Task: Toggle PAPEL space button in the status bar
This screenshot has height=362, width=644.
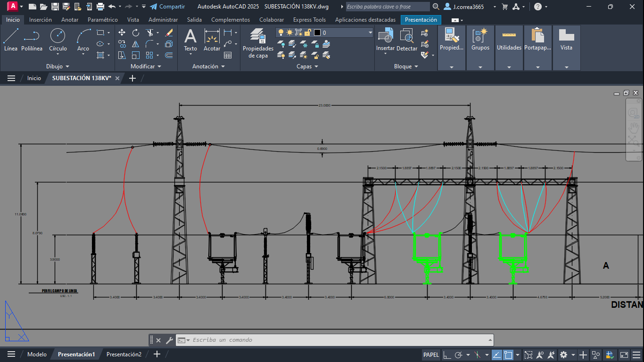Action: pos(431,354)
